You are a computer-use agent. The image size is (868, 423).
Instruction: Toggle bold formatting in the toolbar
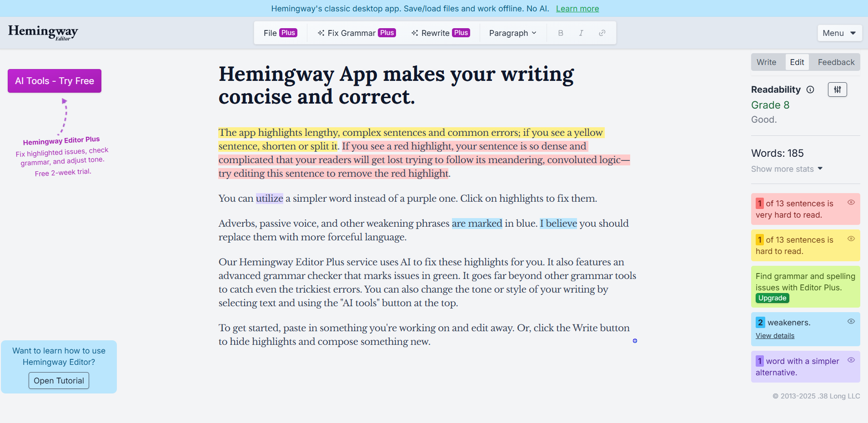point(560,33)
